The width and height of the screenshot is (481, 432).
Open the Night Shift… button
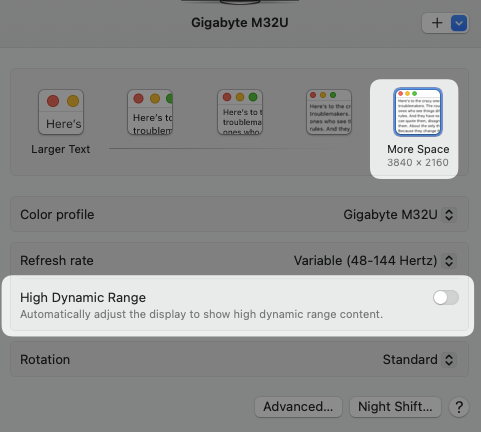395,407
